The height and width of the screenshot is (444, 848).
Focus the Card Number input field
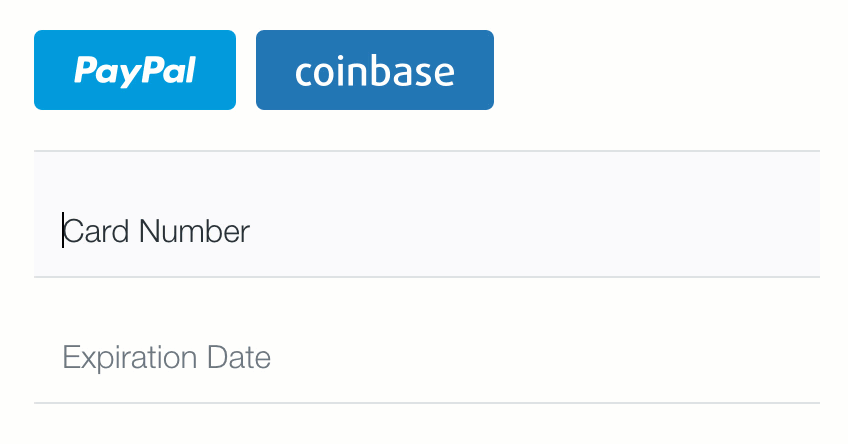(427, 214)
